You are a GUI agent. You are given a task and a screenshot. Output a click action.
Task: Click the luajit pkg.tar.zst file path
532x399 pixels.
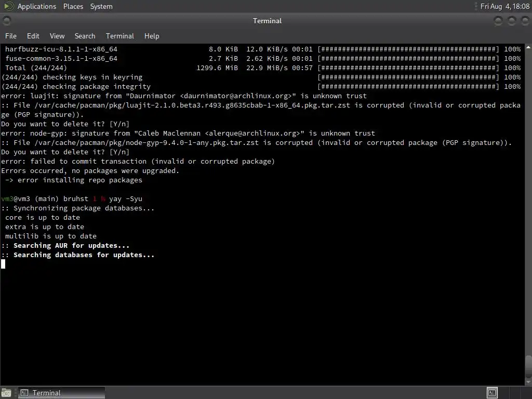click(192, 105)
